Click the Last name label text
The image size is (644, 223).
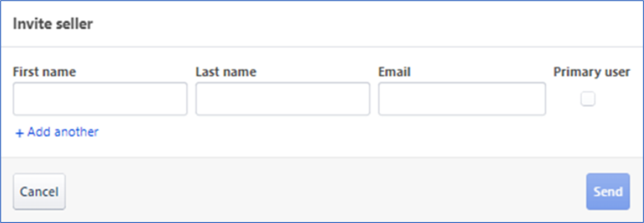tap(226, 72)
